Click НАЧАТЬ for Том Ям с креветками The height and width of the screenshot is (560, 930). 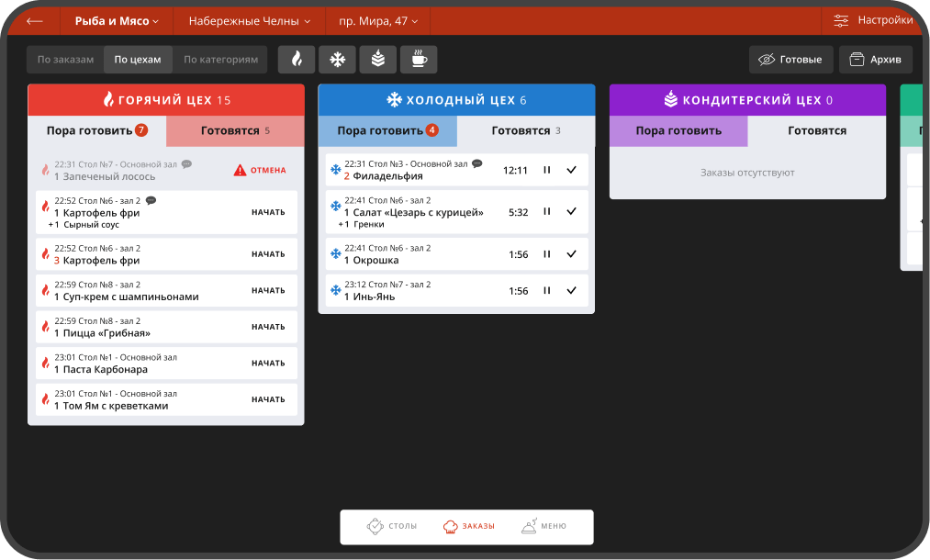pyautogui.click(x=268, y=400)
